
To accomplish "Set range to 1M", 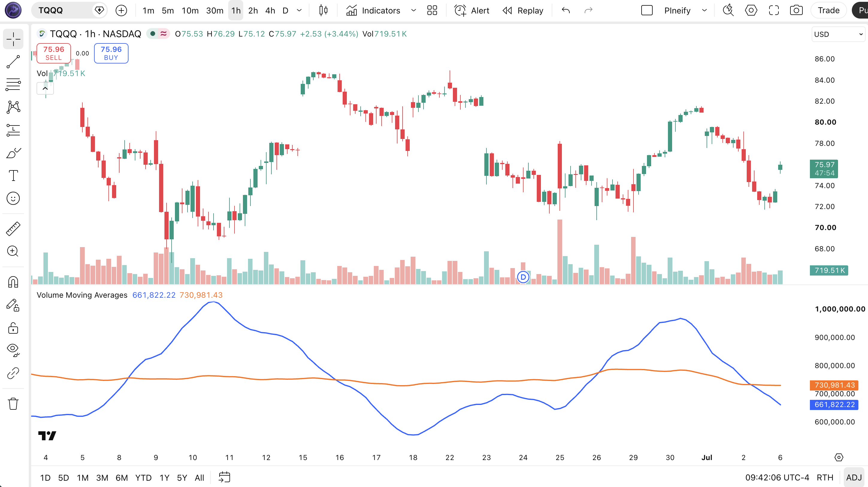I will 83,477.
